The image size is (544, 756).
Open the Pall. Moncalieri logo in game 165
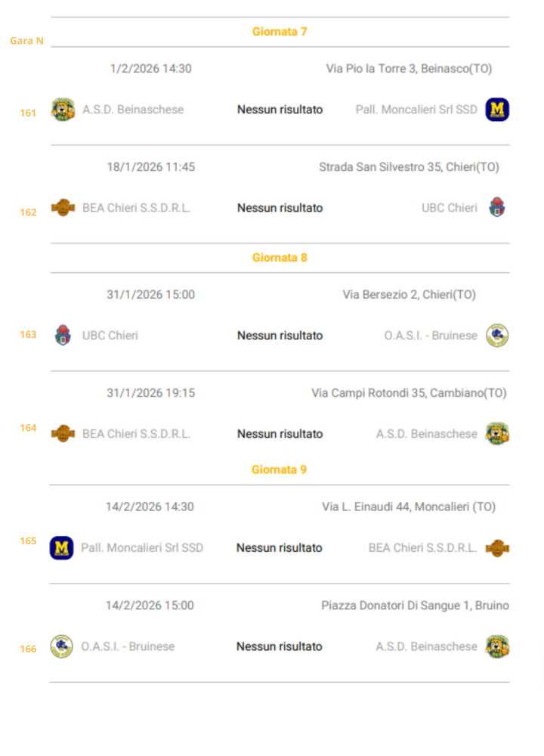tap(61, 547)
